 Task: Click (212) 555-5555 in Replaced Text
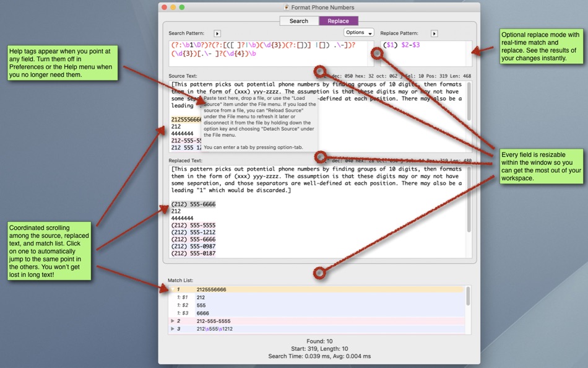click(x=194, y=226)
